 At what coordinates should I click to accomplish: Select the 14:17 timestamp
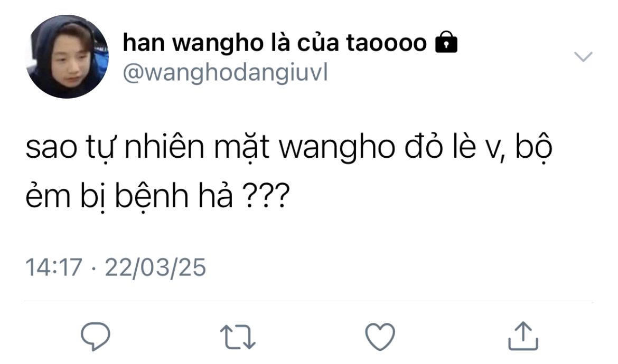coord(54,267)
